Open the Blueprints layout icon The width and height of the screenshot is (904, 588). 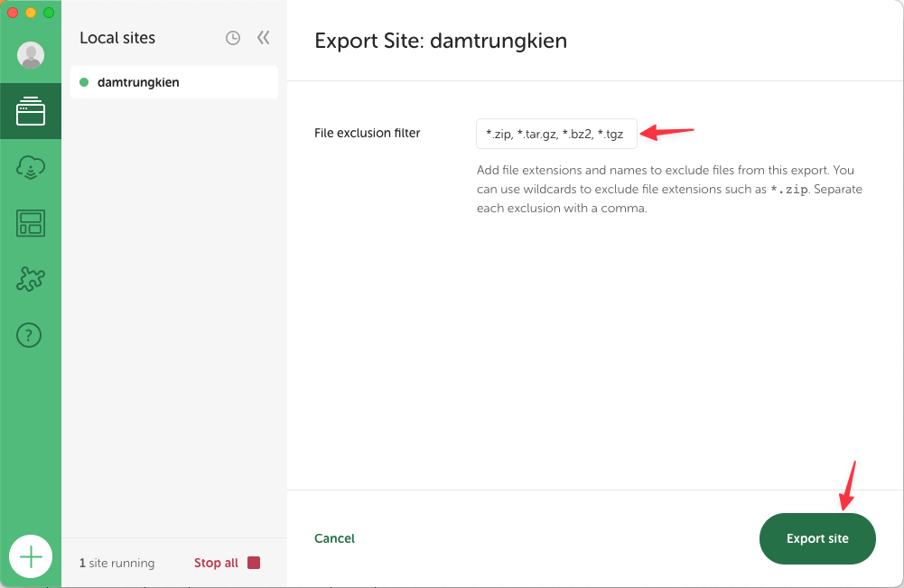pos(31,223)
